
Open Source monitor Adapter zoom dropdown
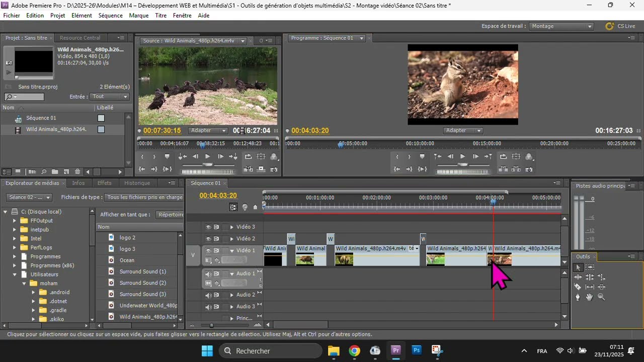[x=208, y=131]
